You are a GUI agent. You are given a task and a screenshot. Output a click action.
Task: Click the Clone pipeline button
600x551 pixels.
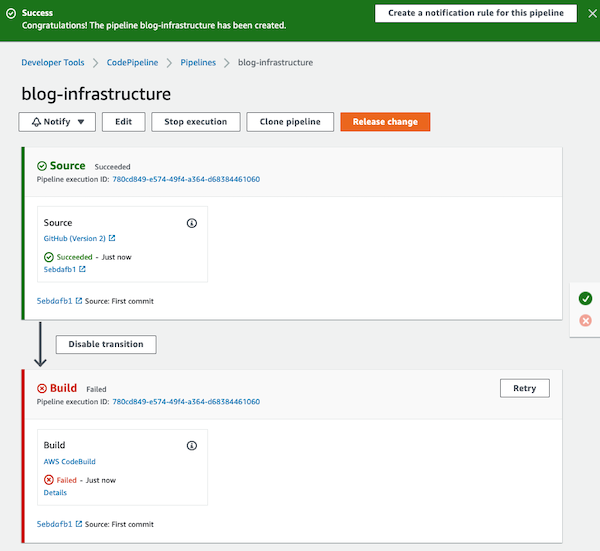pos(290,122)
